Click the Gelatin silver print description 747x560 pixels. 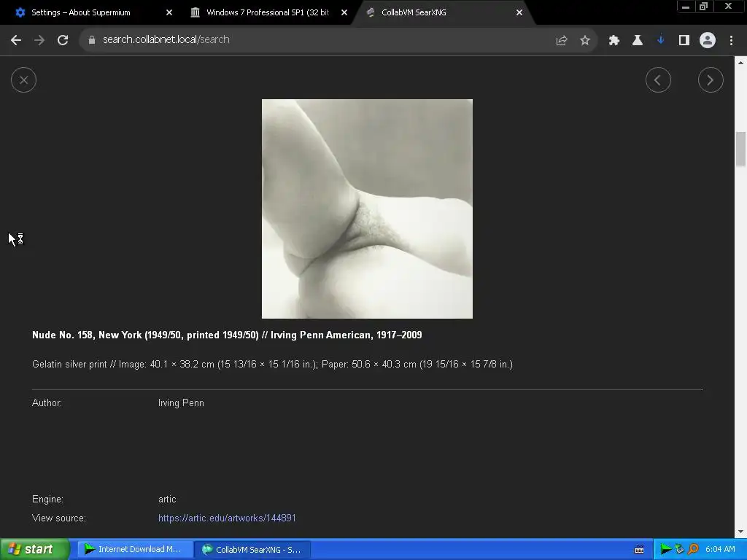(x=272, y=365)
